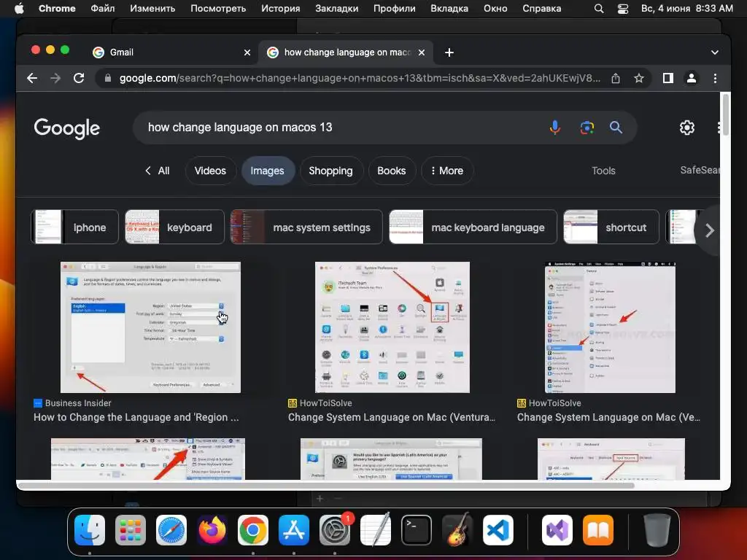Open the История menu
This screenshot has width=747, height=560.
pyautogui.click(x=281, y=9)
